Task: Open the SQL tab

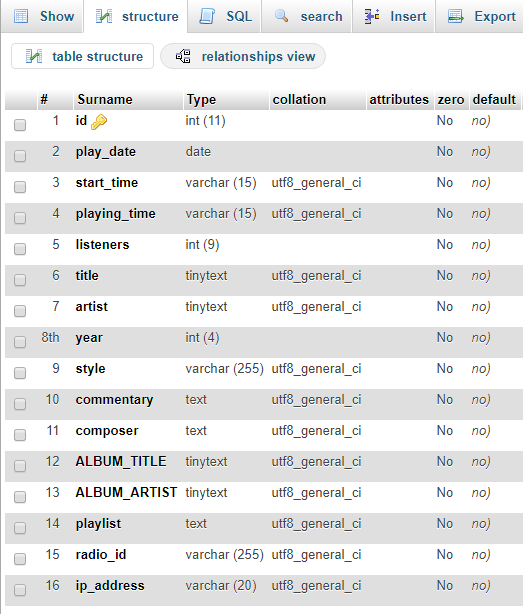Action: click(225, 16)
